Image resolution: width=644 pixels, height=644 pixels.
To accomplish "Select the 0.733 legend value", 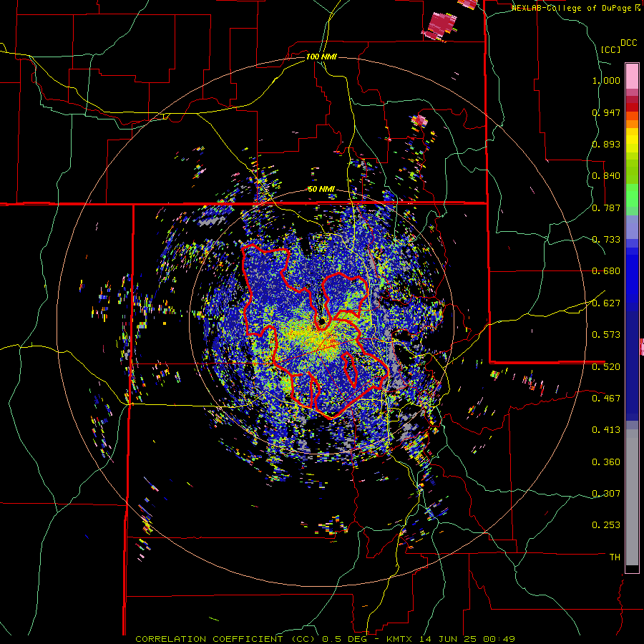I will click(x=606, y=240).
